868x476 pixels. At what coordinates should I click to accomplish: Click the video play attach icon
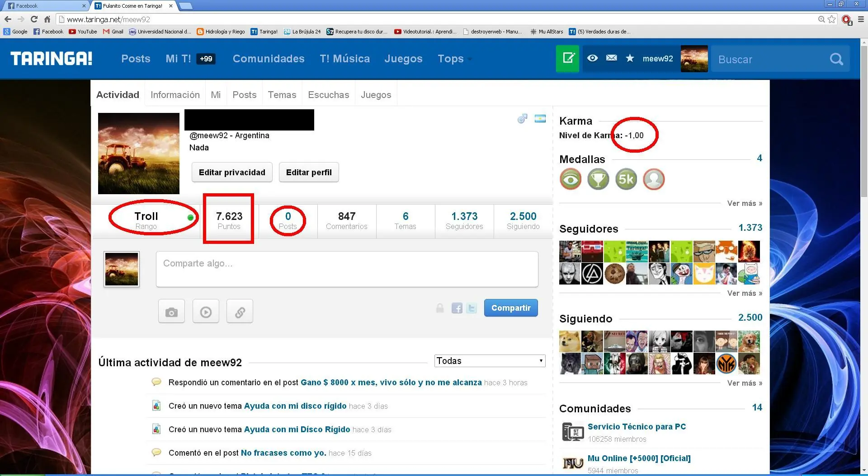click(206, 311)
